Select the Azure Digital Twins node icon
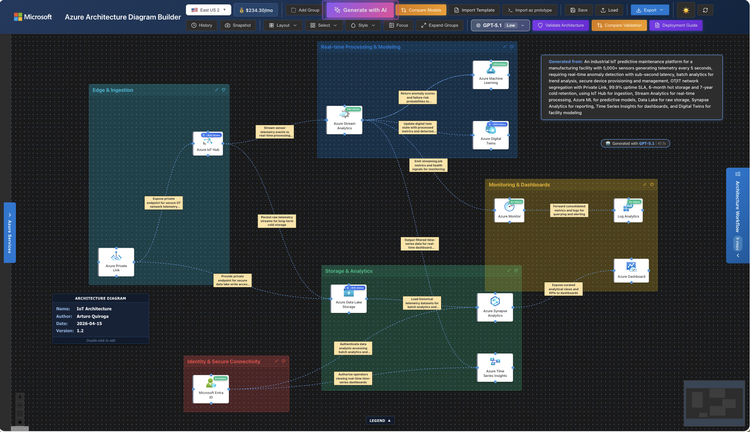 click(491, 130)
